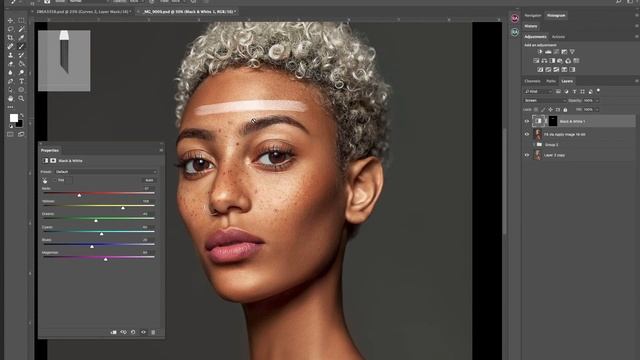Select the Move tool

(x=11, y=20)
